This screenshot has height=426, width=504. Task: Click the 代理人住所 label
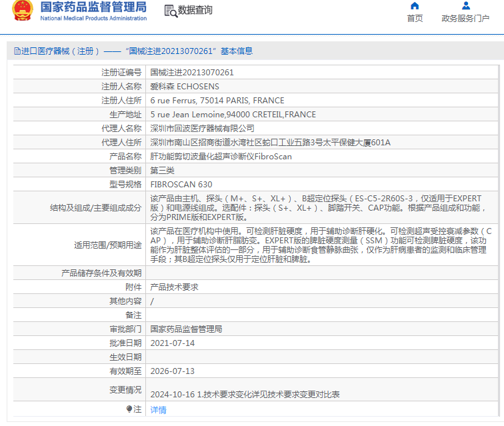[x=121, y=143]
